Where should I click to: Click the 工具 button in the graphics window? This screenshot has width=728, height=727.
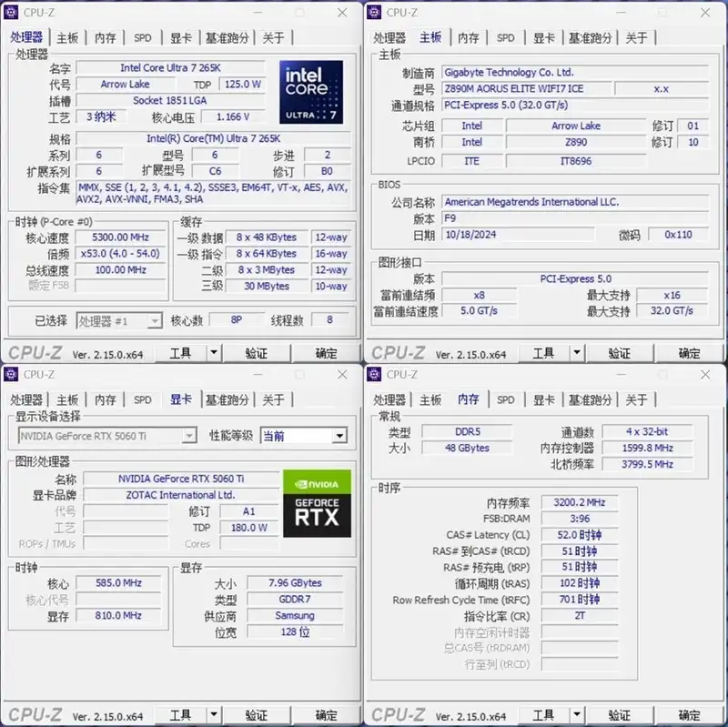(x=180, y=715)
